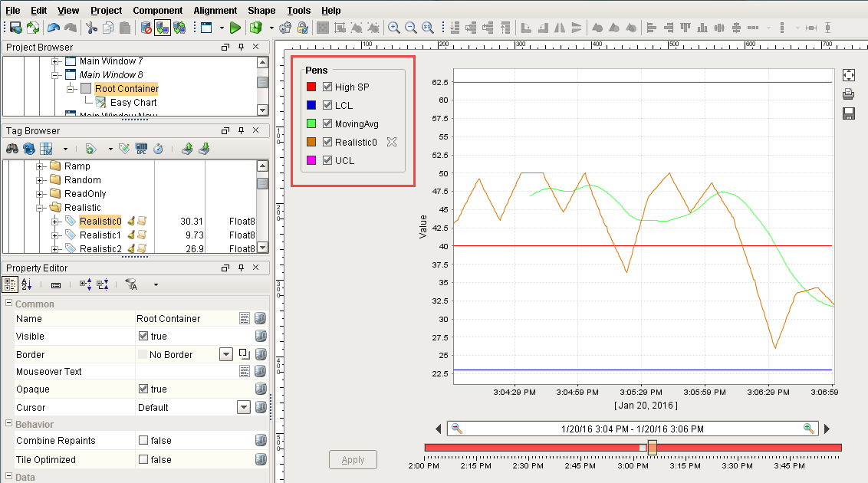Screen dimensions: 868x483
Task: Open the Alignment menu
Action: coord(215,11)
